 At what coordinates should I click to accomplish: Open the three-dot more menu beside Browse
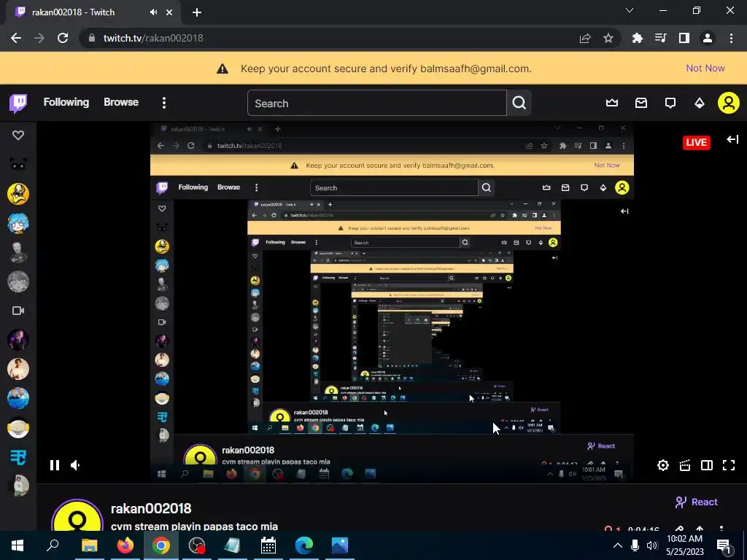(164, 103)
